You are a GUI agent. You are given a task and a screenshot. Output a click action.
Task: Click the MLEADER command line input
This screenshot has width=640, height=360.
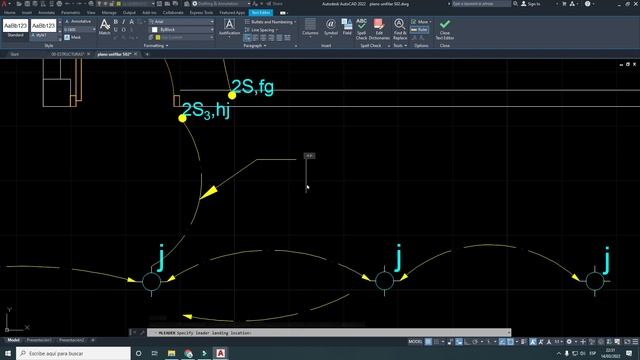(x=329, y=333)
